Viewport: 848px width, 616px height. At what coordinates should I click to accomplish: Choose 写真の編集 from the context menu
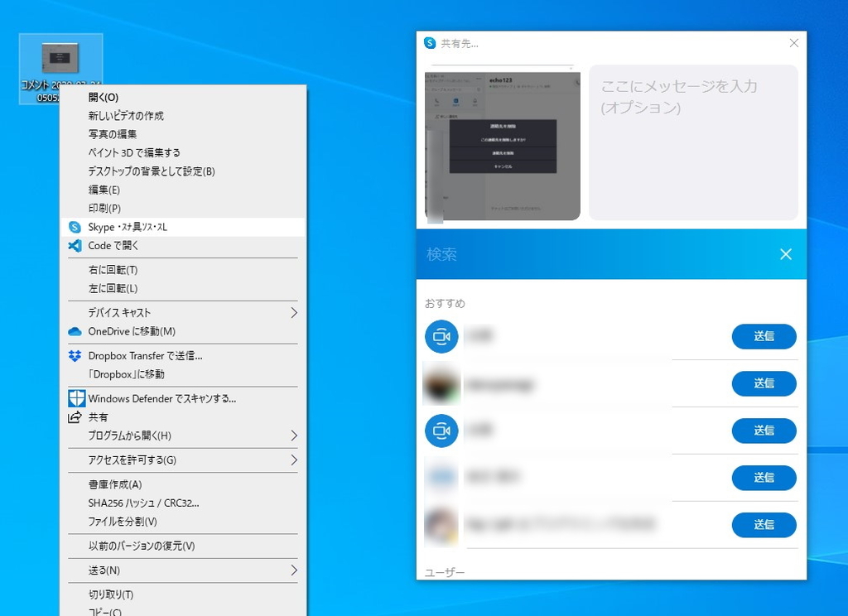(112, 133)
